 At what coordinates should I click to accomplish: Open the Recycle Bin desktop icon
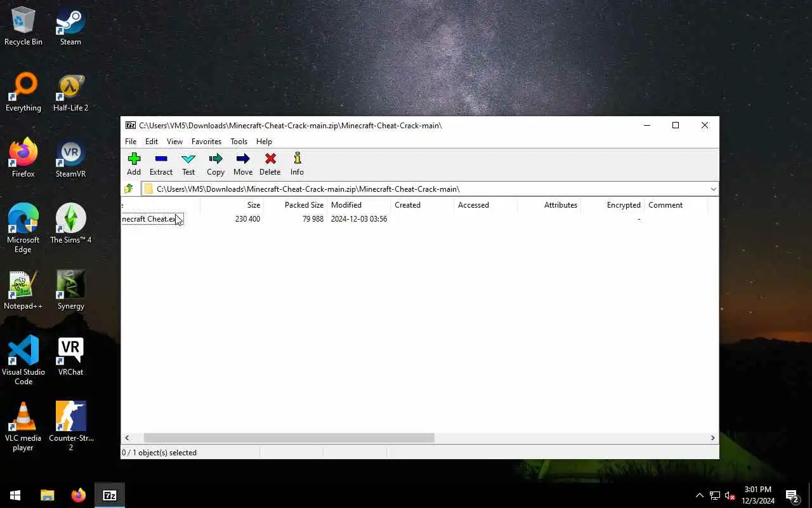tap(23, 27)
